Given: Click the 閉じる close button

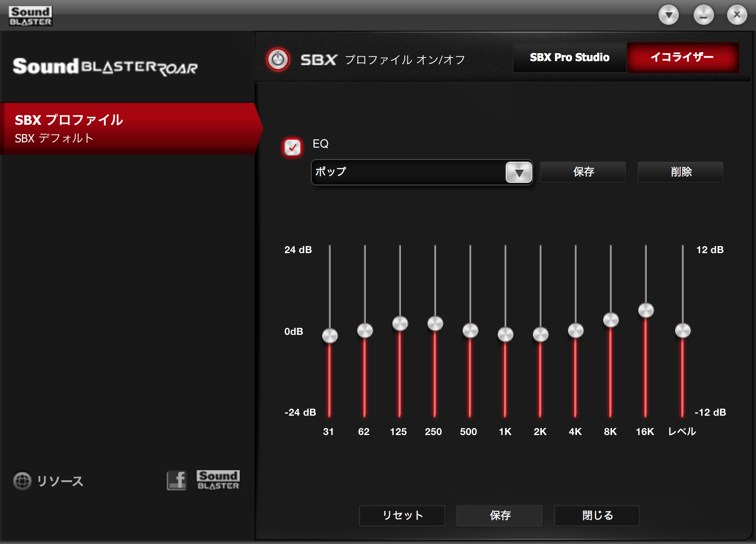Looking at the screenshot, I should (597, 515).
